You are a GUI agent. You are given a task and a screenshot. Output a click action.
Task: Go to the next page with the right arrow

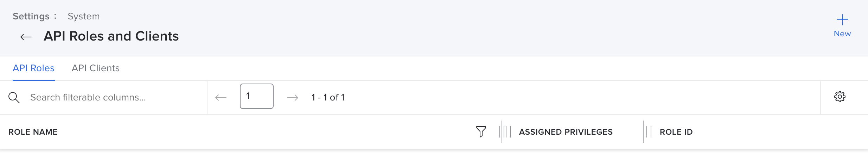(x=293, y=98)
